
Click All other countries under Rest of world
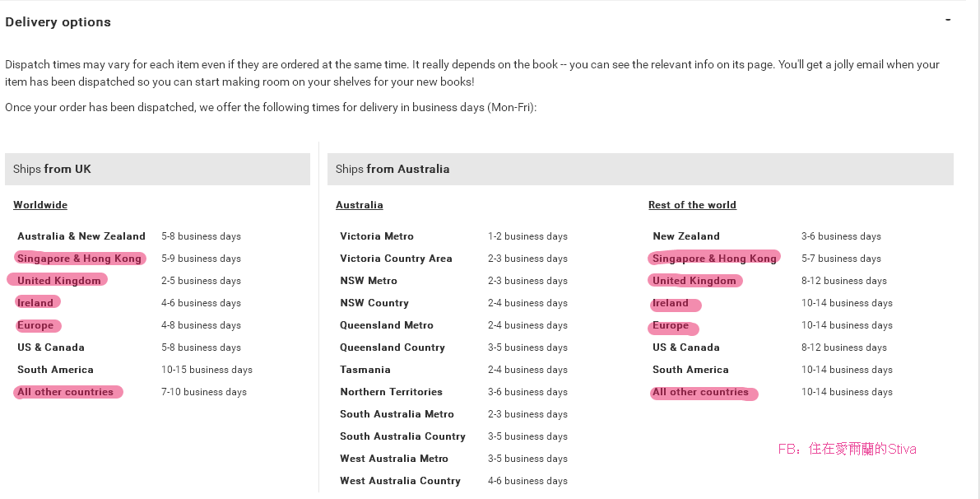tap(701, 393)
